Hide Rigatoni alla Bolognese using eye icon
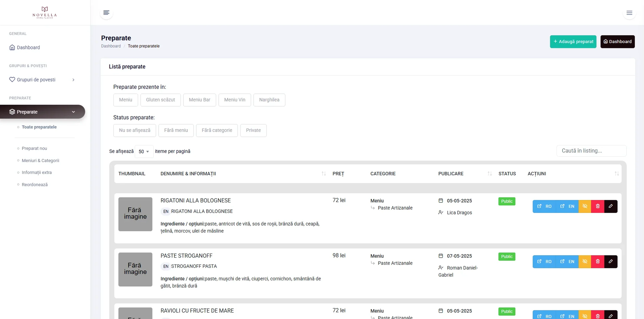 585,206
